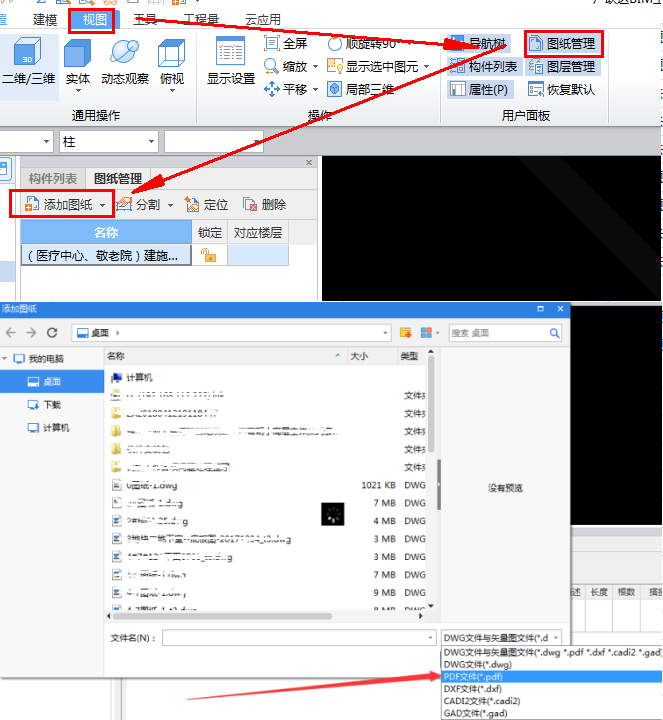Click the 对应楼层 column header
Viewport: 663px width, 720px height.
(258, 232)
